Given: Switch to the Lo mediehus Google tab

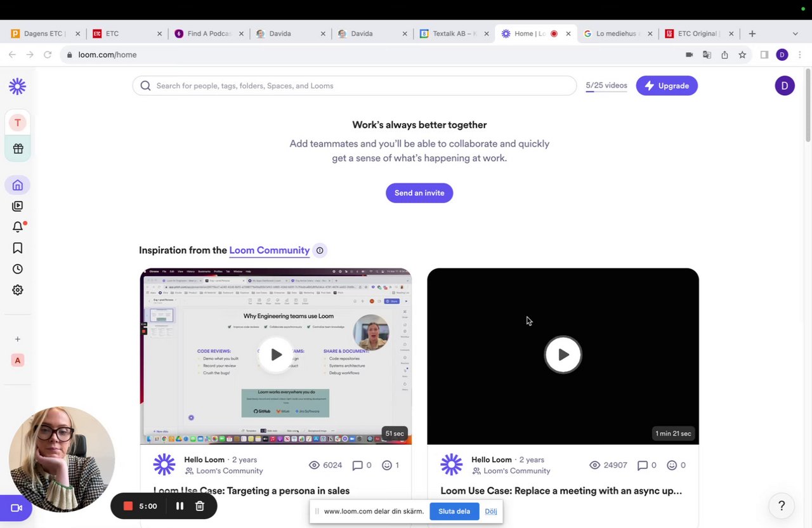Looking at the screenshot, I should [x=619, y=34].
